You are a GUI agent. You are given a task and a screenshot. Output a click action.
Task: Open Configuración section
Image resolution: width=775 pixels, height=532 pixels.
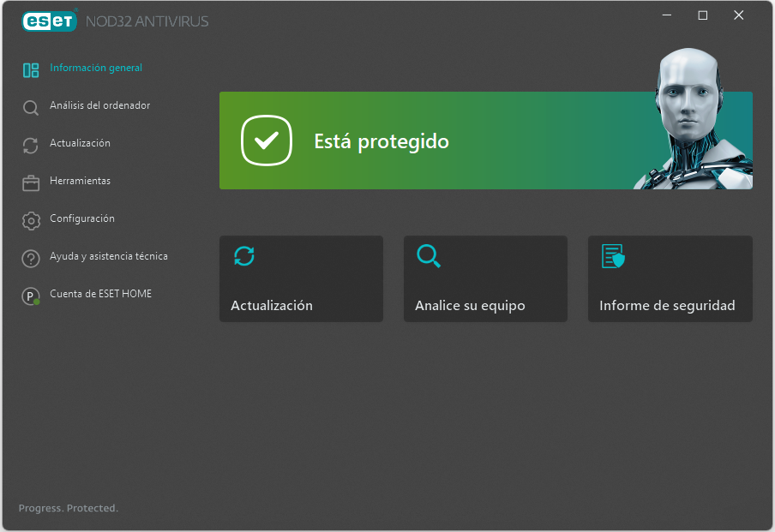click(x=82, y=218)
